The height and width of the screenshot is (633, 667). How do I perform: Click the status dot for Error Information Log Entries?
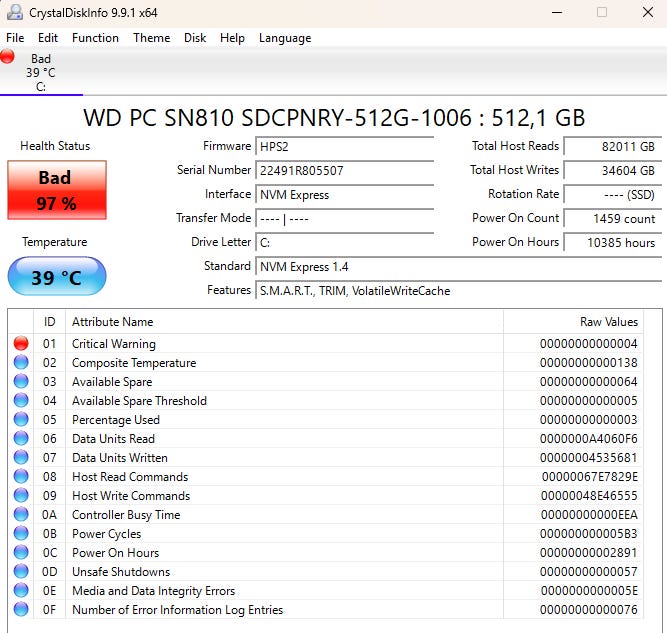(21, 609)
